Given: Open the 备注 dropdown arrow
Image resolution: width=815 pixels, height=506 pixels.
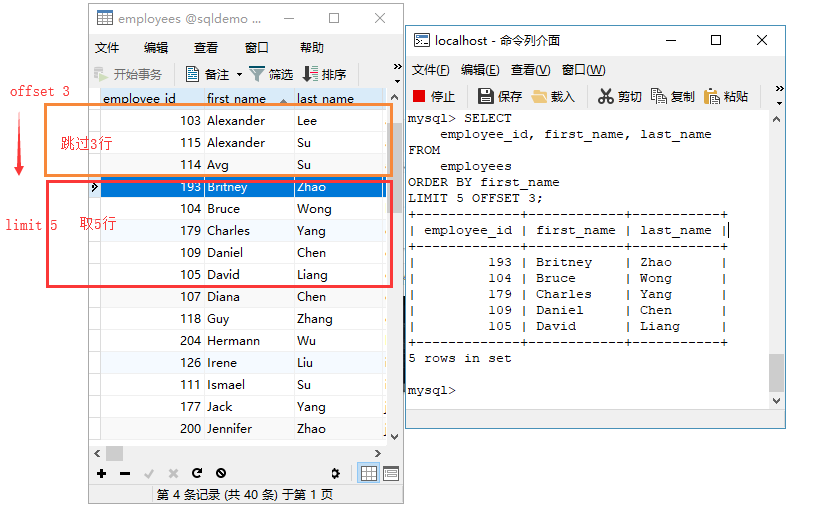Looking at the screenshot, I should 239,75.
